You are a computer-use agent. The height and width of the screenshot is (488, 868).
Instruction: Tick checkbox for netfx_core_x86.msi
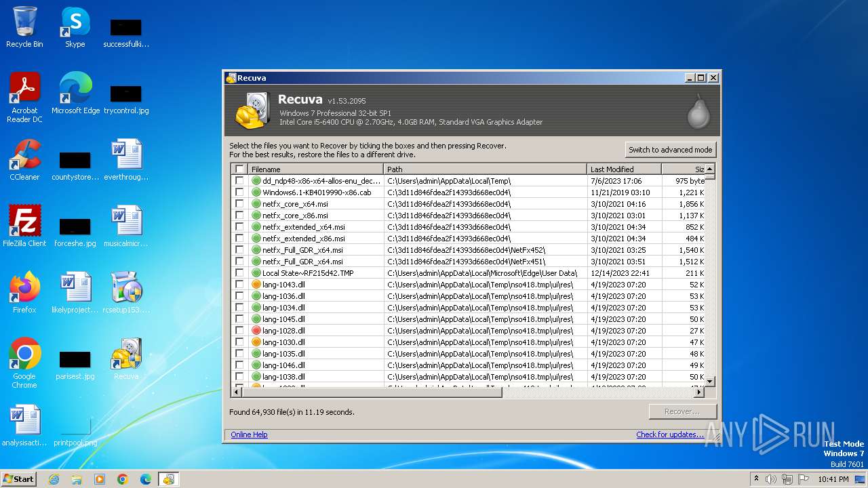(x=239, y=216)
